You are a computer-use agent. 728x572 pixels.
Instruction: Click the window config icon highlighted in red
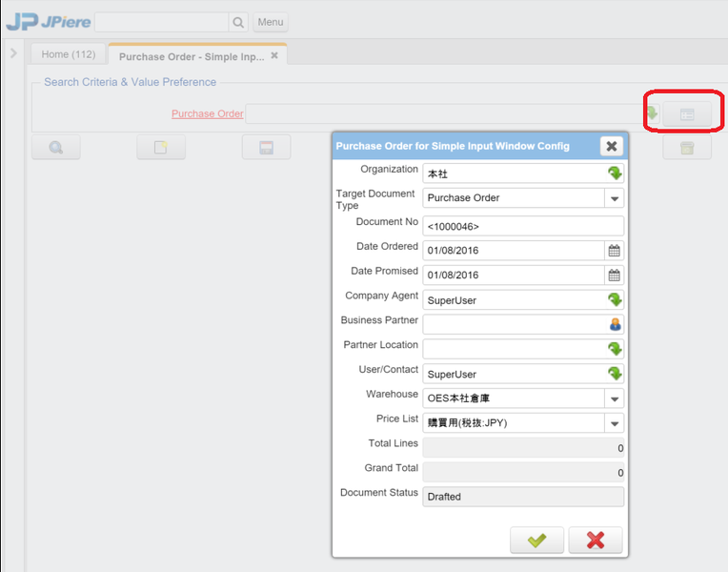[686, 114]
